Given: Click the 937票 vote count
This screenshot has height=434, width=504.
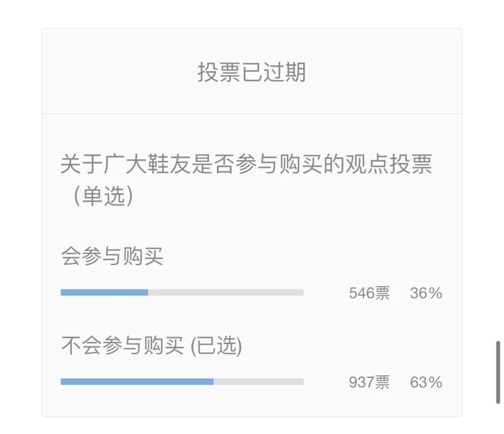Looking at the screenshot, I should [x=370, y=383].
